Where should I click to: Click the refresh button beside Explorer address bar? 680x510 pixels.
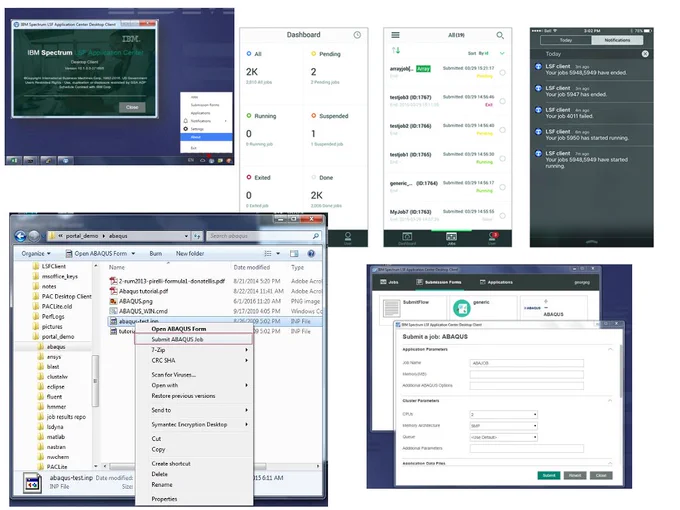tap(197, 236)
